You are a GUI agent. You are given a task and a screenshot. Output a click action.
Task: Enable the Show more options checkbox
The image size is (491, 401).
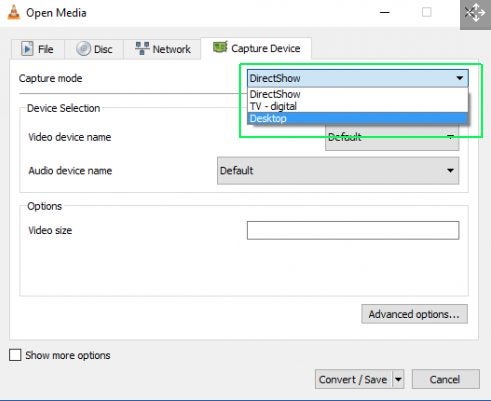(x=15, y=355)
